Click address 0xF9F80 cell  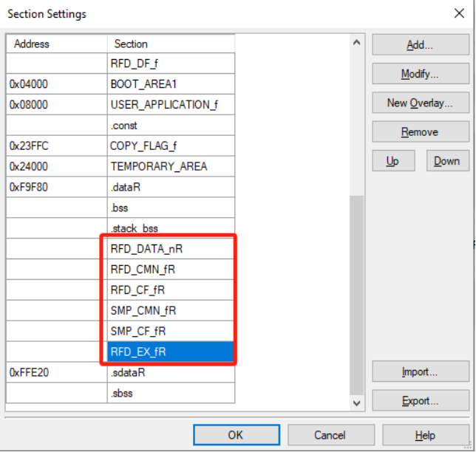coord(56,187)
